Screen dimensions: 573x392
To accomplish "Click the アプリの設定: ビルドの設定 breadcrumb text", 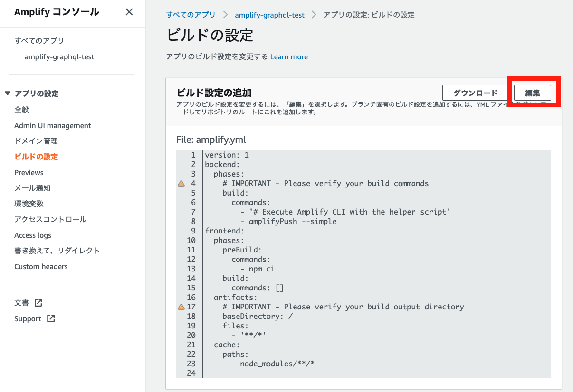I will click(x=369, y=15).
